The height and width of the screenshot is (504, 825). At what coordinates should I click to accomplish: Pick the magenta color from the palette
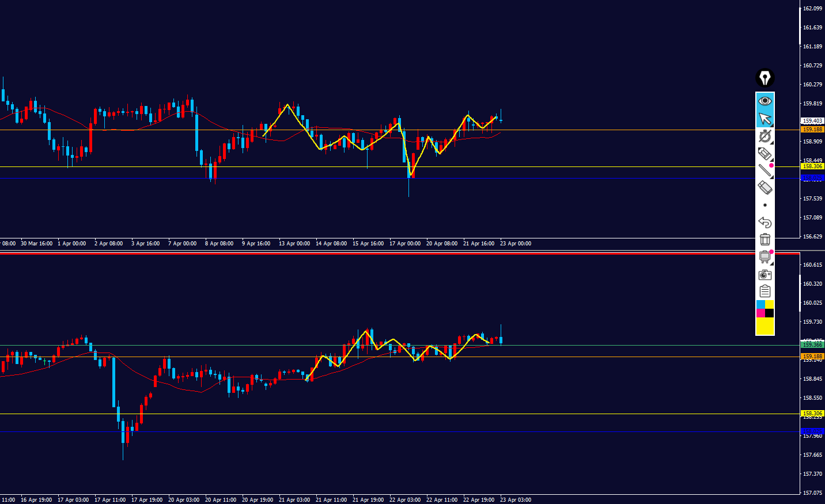[x=760, y=313]
